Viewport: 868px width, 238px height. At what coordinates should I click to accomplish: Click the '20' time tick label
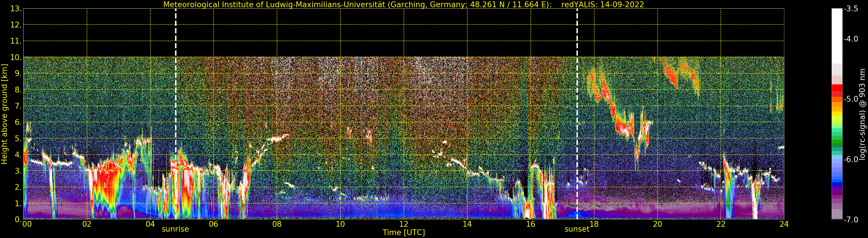(657, 224)
